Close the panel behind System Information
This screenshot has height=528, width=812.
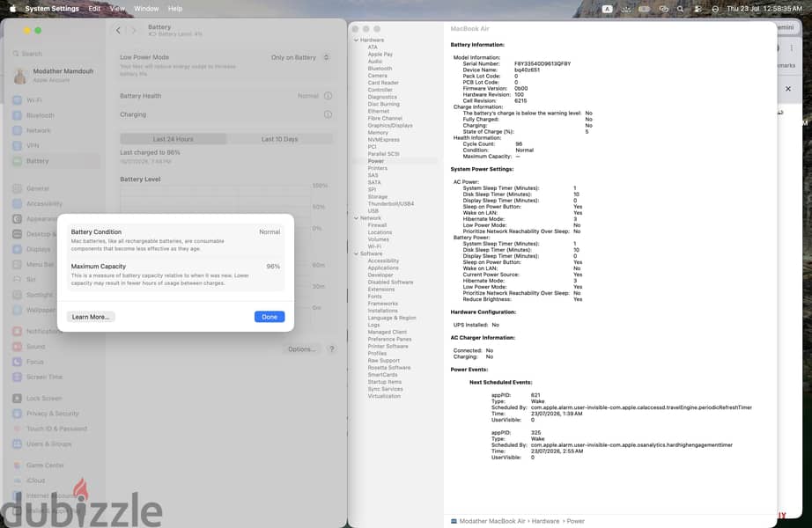coord(788,89)
